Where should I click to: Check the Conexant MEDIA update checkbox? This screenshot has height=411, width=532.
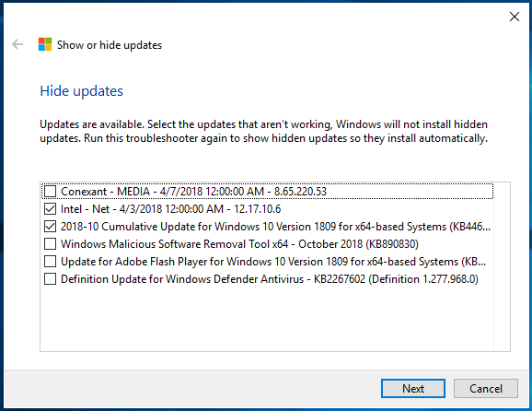tap(51, 192)
